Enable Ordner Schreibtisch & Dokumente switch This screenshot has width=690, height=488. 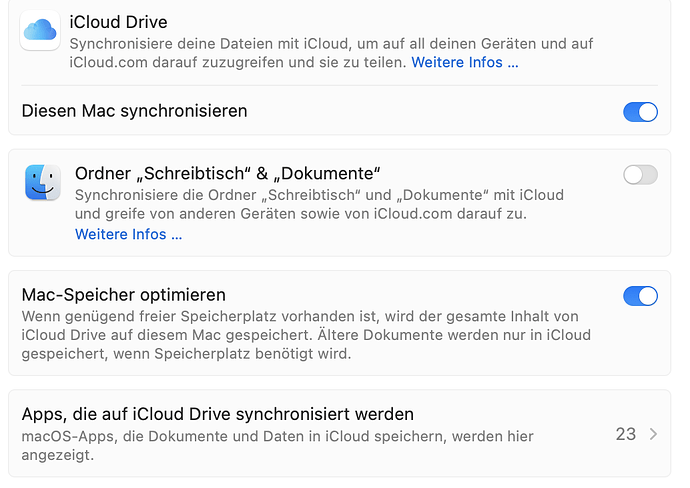[640, 175]
